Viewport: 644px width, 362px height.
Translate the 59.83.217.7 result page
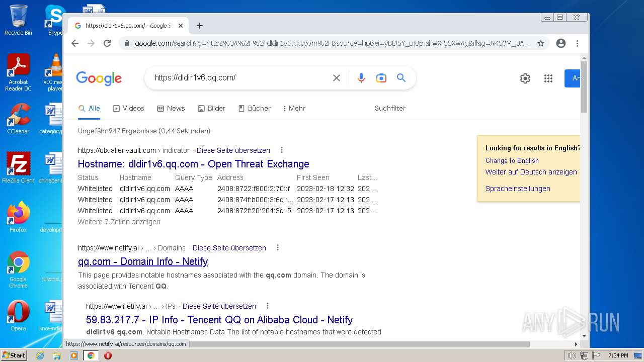pyautogui.click(x=219, y=306)
